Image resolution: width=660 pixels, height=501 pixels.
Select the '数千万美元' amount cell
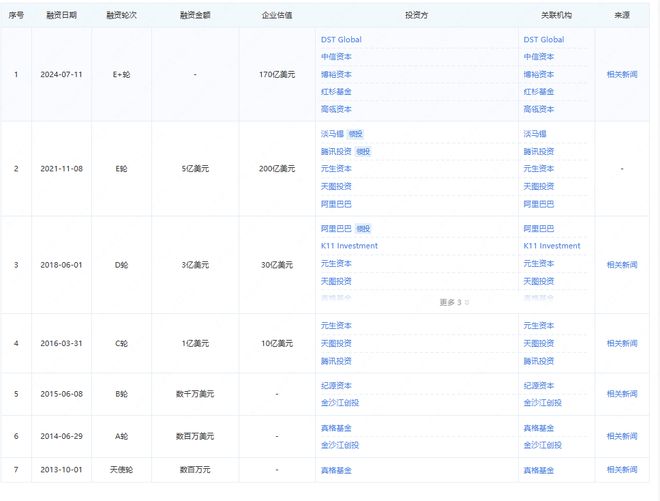coord(195,394)
